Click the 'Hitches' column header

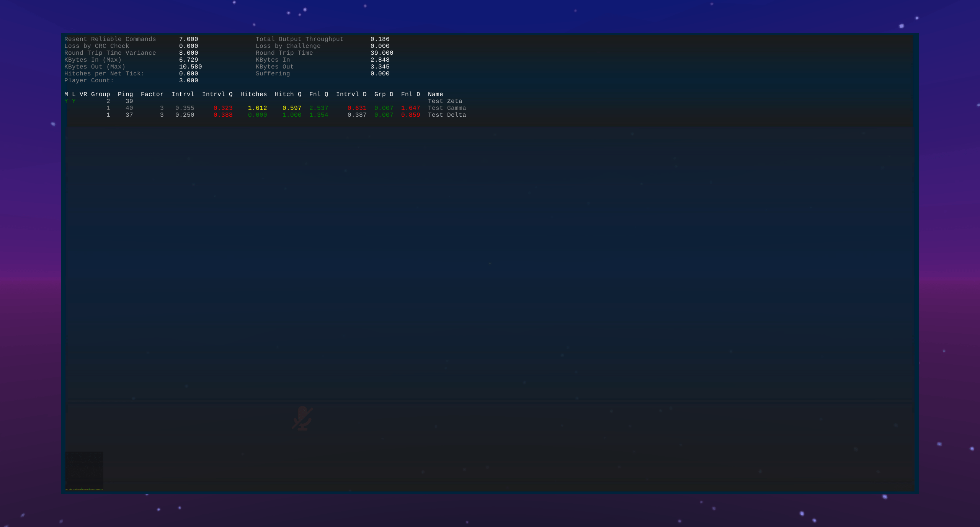point(254,94)
